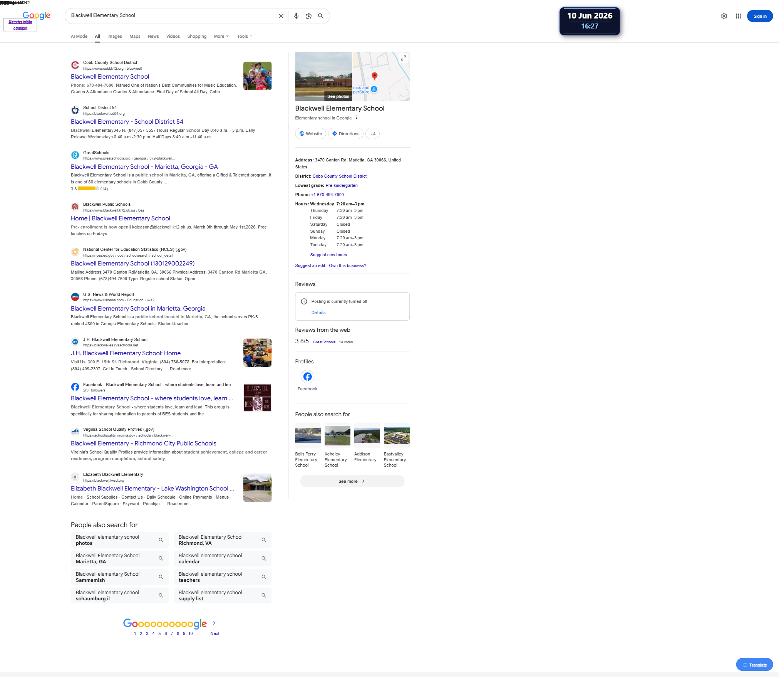Click the Own this business? link
Viewport: 784px width, 677px height.
coord(347,265)
